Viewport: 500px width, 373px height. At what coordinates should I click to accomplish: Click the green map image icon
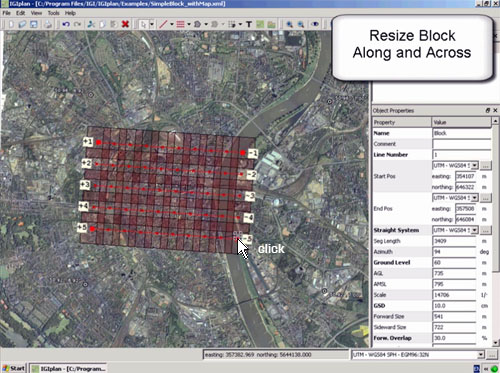tap(260, 24)
